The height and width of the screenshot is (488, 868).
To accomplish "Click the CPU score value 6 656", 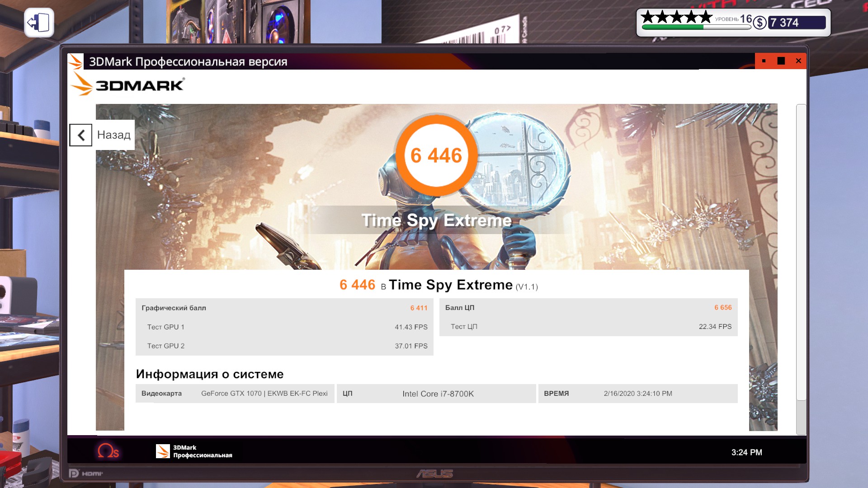I will (x=723, y=308).
